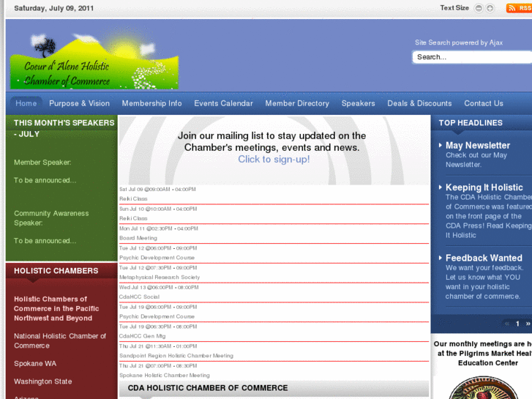The height and width of the screenshot is (399, 532).
Task: Click arrow bullet beside Keeping It Holistic
Action: [441, 187]
